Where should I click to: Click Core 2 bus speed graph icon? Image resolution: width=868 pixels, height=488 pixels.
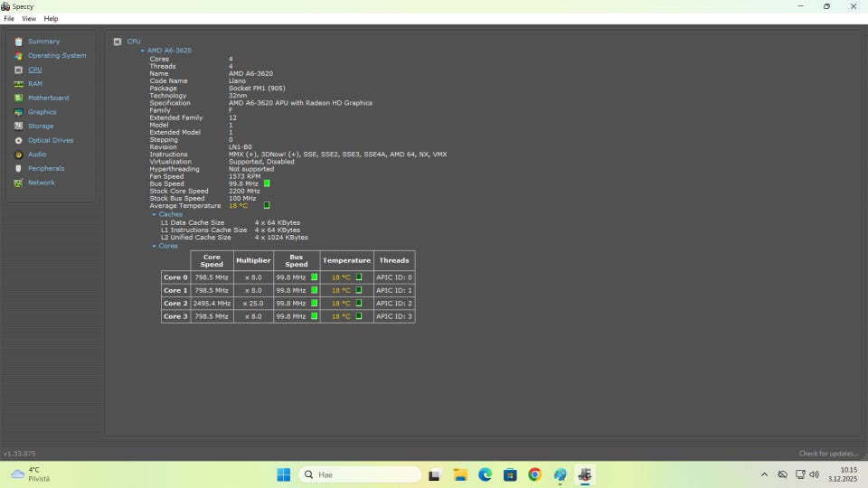coord(315,304)
